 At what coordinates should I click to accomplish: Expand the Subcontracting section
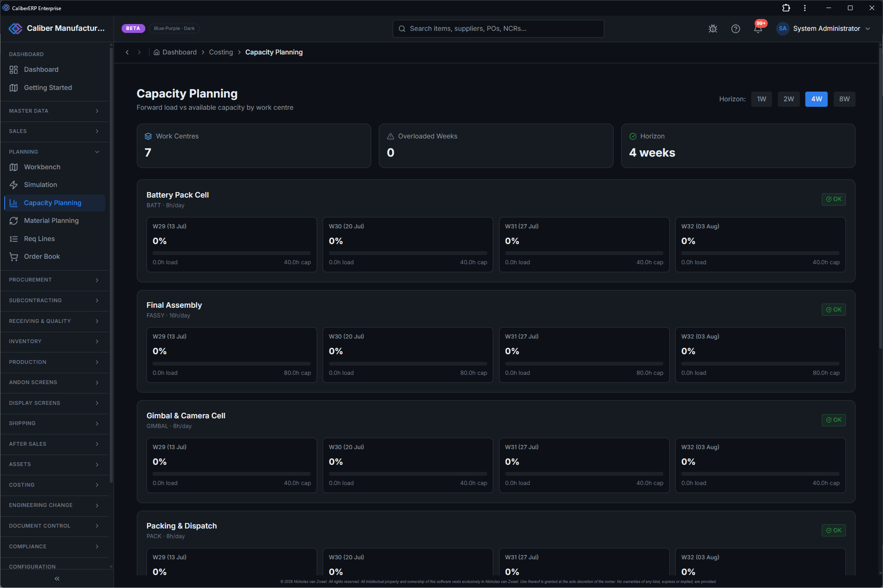tap(54, 301)
